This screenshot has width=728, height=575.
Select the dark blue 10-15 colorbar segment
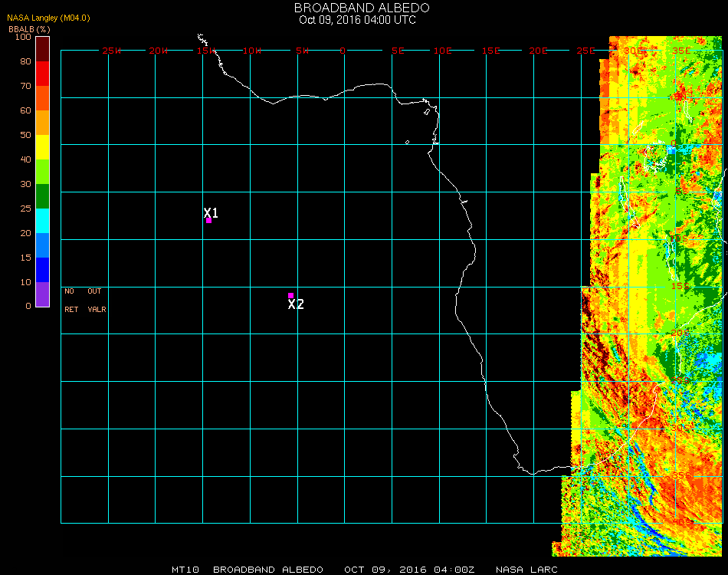click(x=42, y=269)
